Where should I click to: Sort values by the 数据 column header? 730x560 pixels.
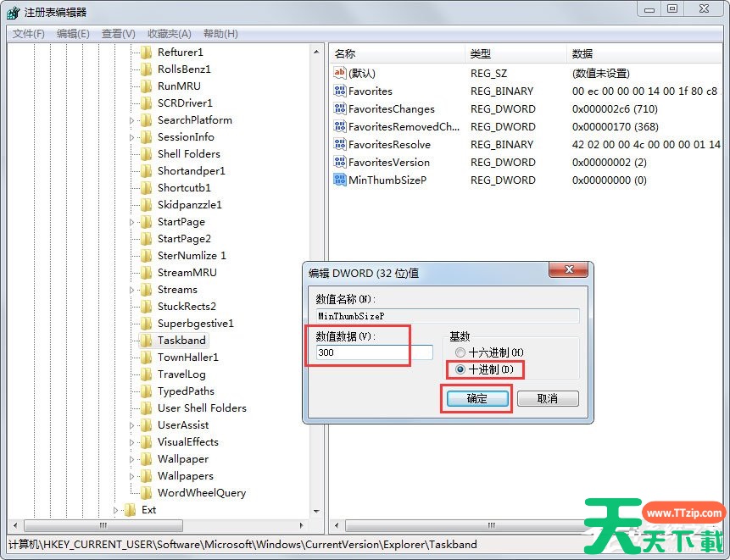click(645, 54)
